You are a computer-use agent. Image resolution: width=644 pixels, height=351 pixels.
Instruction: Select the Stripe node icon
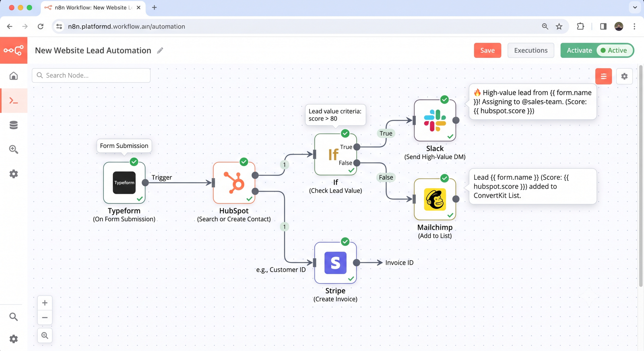[x=335, y=263]
